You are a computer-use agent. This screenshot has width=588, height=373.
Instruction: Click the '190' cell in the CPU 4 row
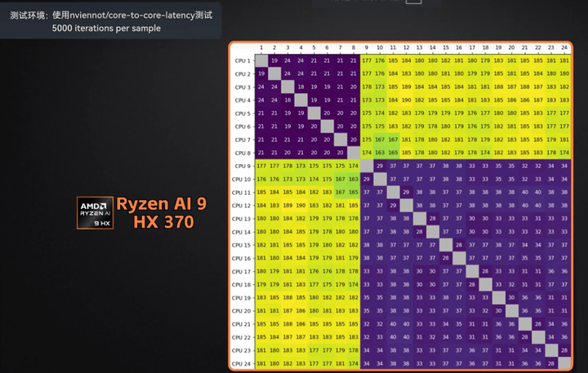click(x=406, y=100)
